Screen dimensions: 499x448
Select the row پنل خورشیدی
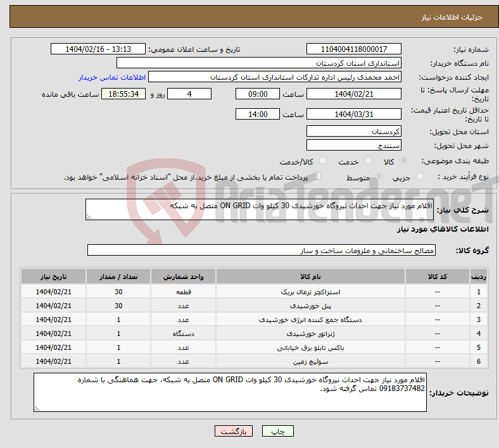pos(254,306)
